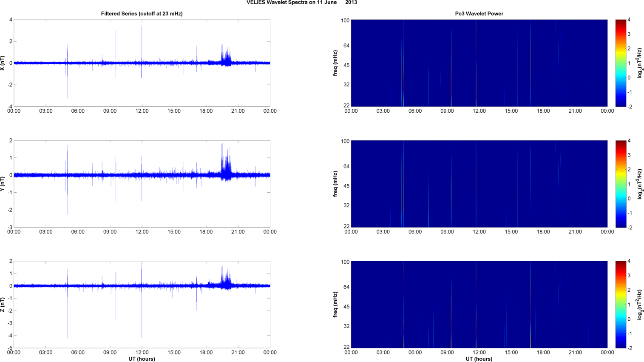Click 'UT (hours)' label under the bottom spectrogram
The width and height of the screenshot is (644, 362).
click(479, 359)
